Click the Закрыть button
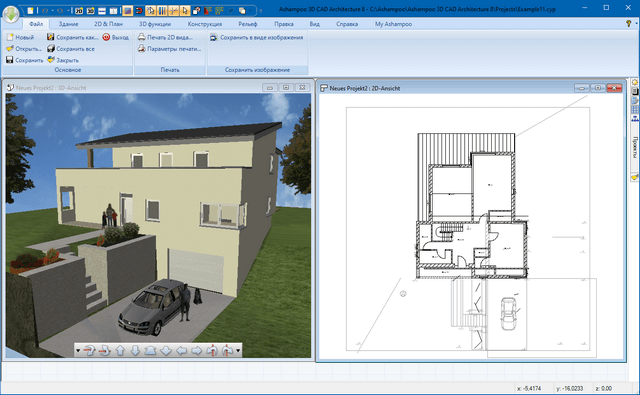This screenshot has height=395, width=640. point(63,60)
